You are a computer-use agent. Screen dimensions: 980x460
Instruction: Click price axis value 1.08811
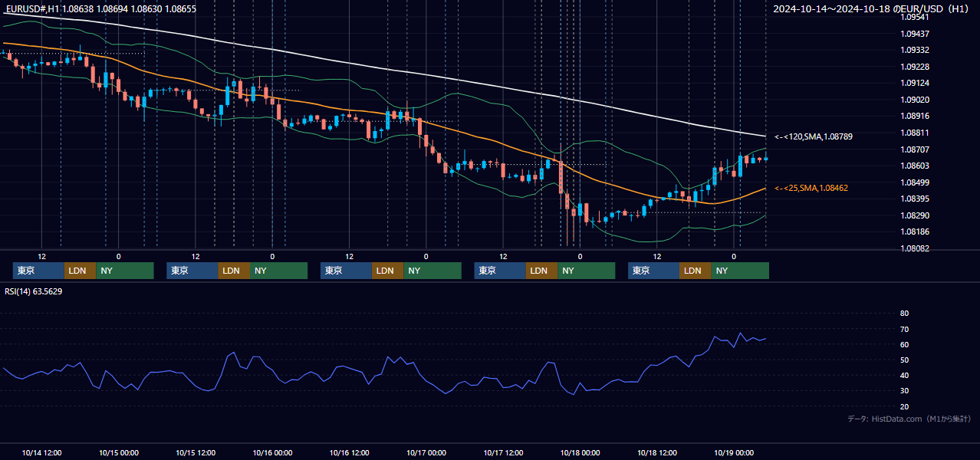click(x=915, y=133)
